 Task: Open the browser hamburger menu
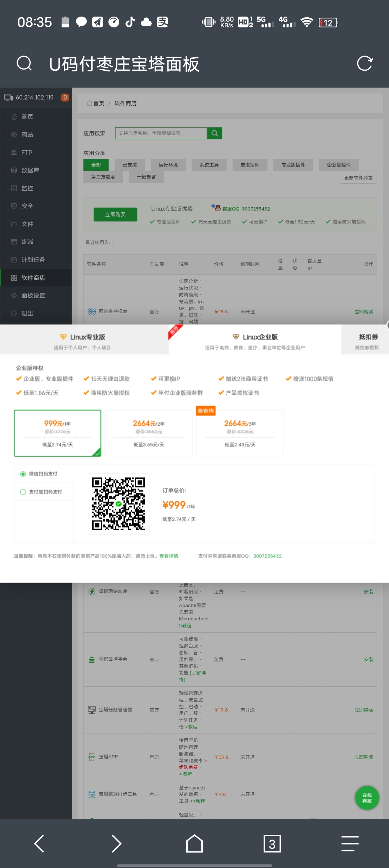pyautogui.click(x=350, y=843)
